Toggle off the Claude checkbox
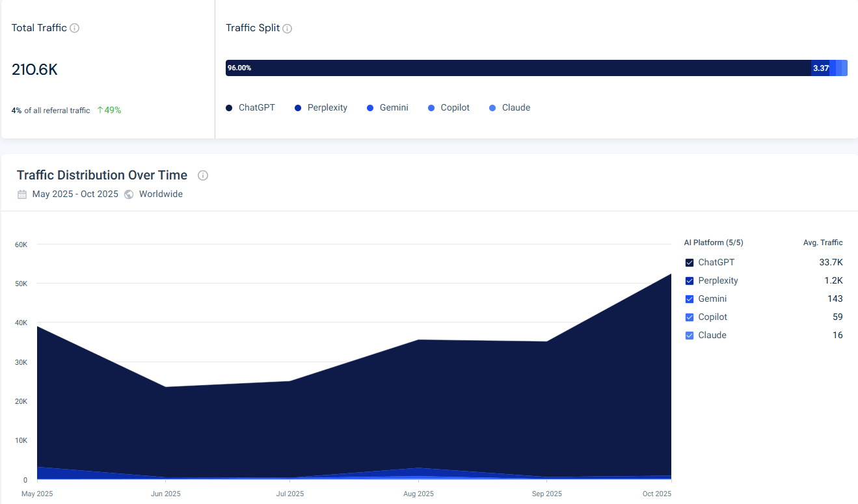 [690, 335]
